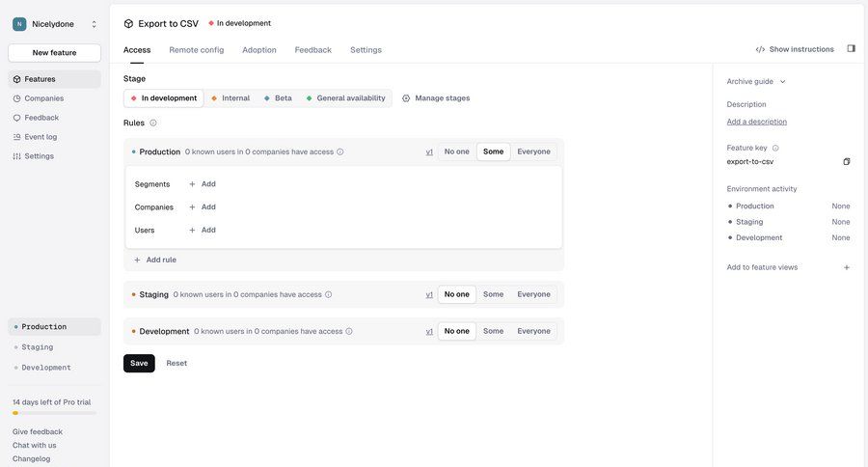Image resolution: width=868 pixels, height=467 pixels.
Task: Select the In development stage
Action: point(164,98)
